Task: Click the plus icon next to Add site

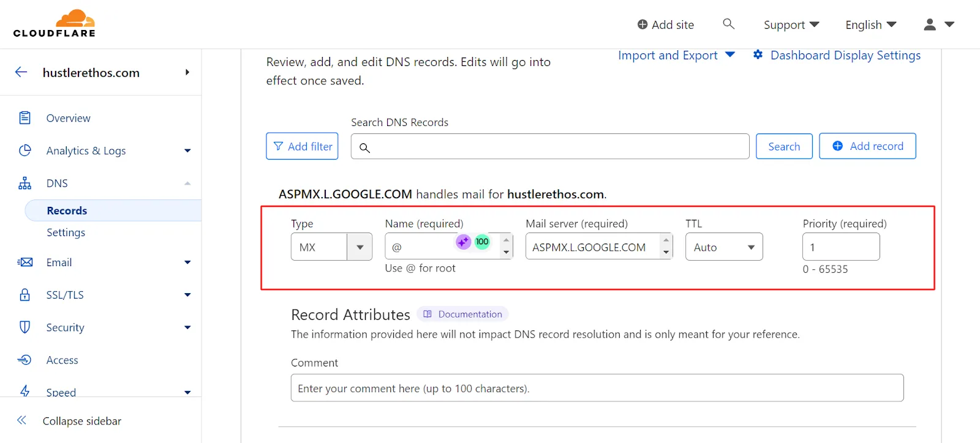Action: click(x=643, y=24)
